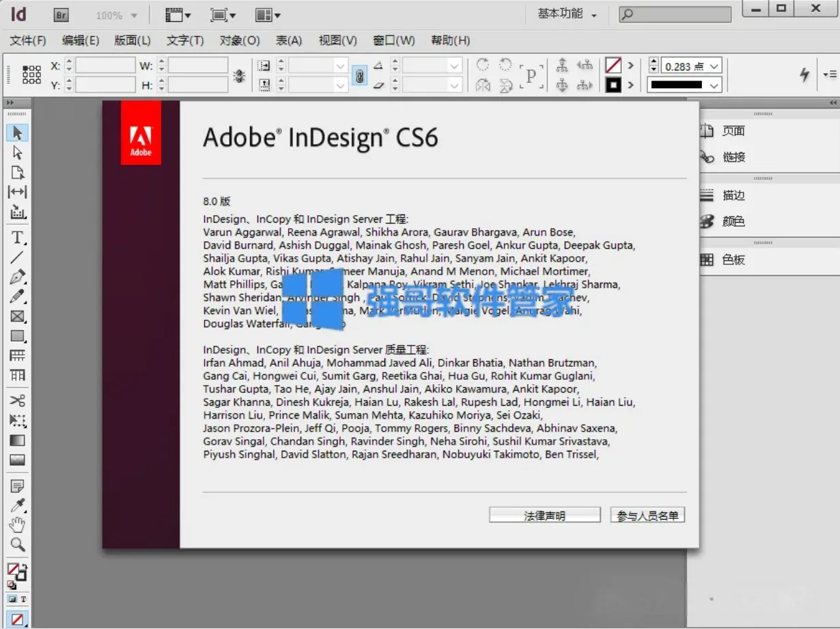Select the Direct Selection tool (white arrow)
Image resolution: width=840 pixels, height=629 pixels.
coord(17,152)
